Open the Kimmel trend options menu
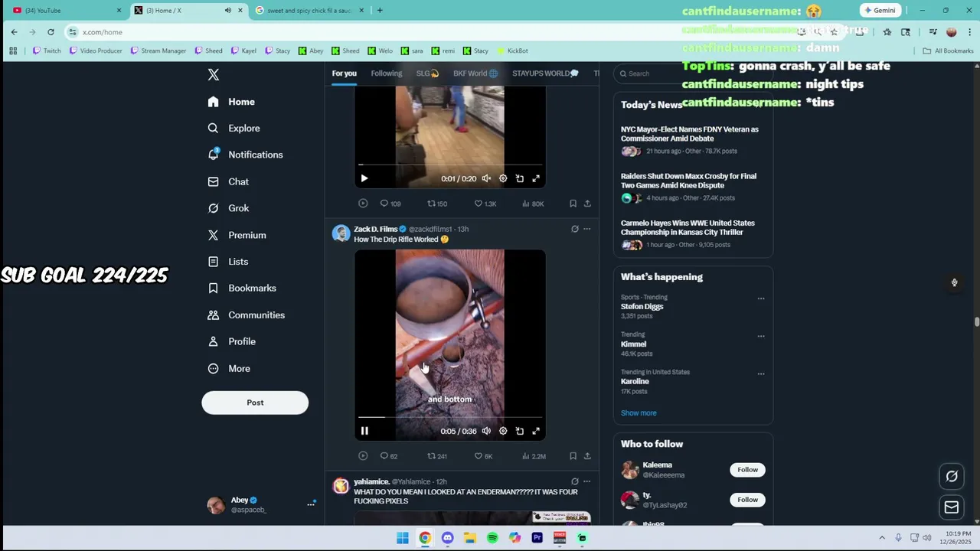The height and width of the screenshot is (551, 980). point(761,336)
